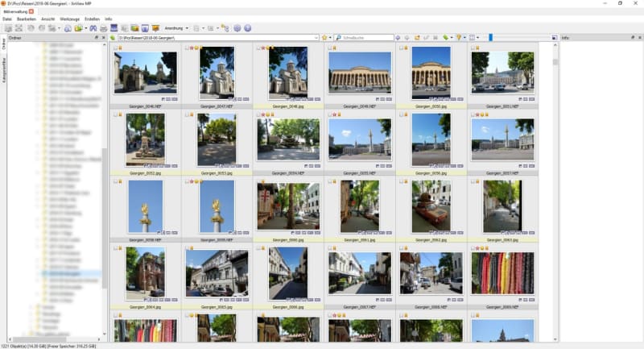
Task: Open dropdown arrow beside batch convert icon
Action: point(59,28)
